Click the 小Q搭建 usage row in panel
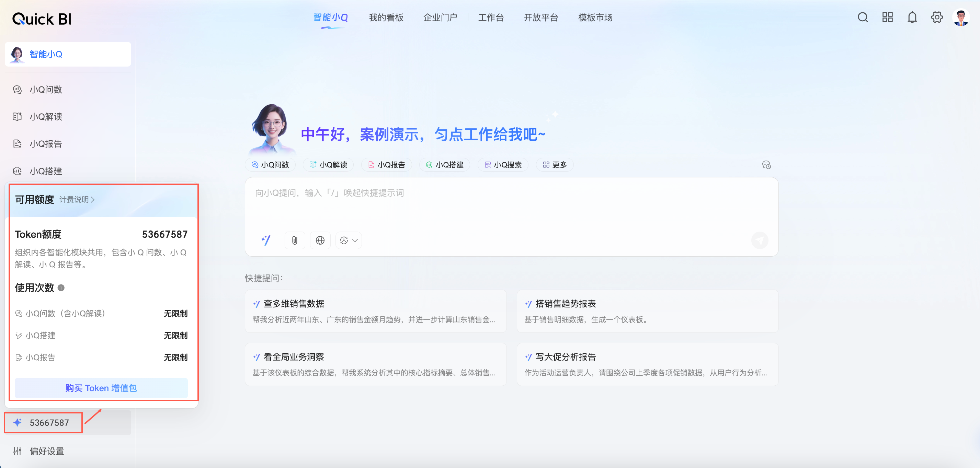 point(101,335)
